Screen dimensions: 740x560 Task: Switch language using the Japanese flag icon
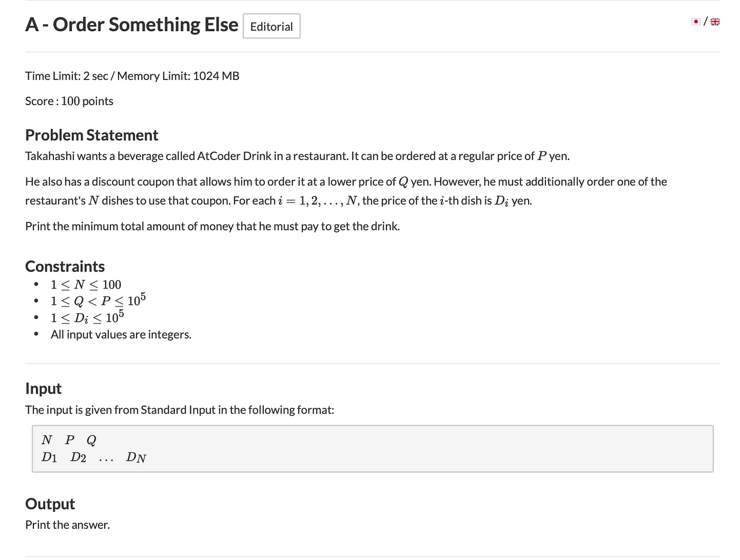[x=696, y=22]
